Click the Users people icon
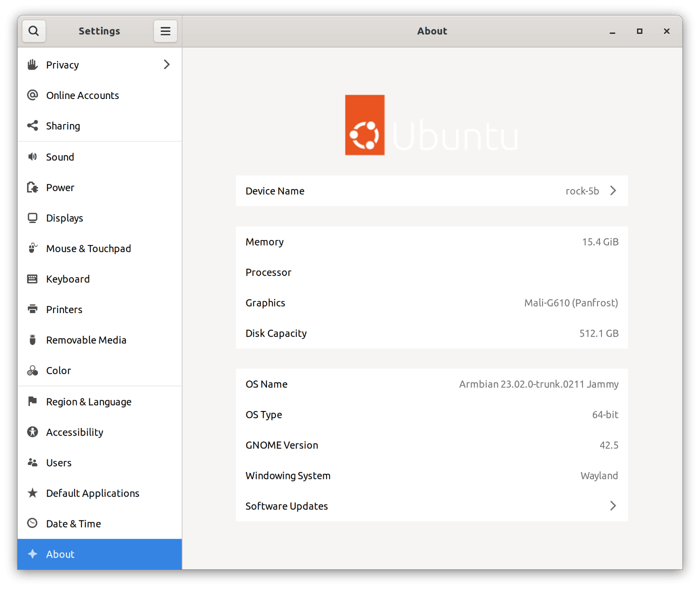The width and height of the screenshot is (700, 589). point(32,462)
